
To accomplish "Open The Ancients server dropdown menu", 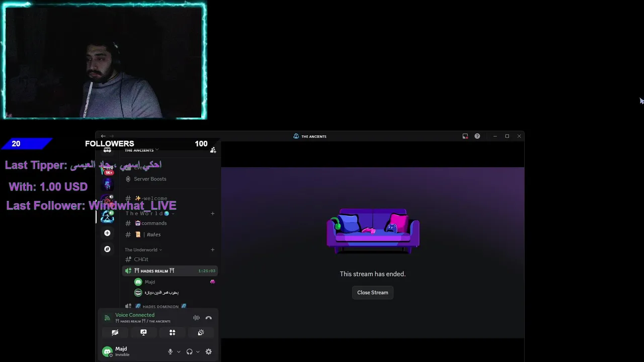I will [x=141, y=150].
